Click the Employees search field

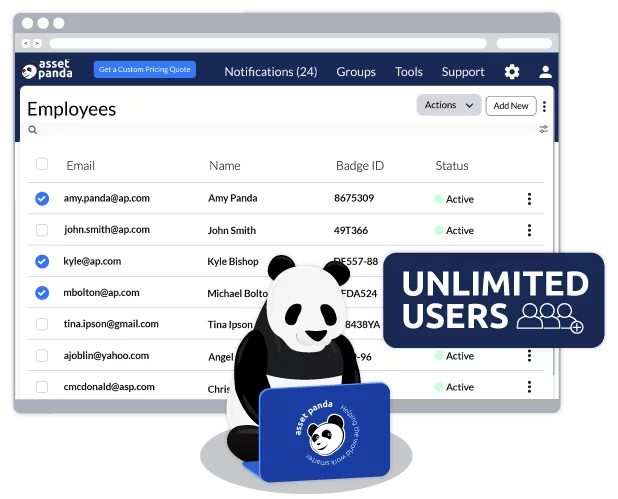pos(286,130)
